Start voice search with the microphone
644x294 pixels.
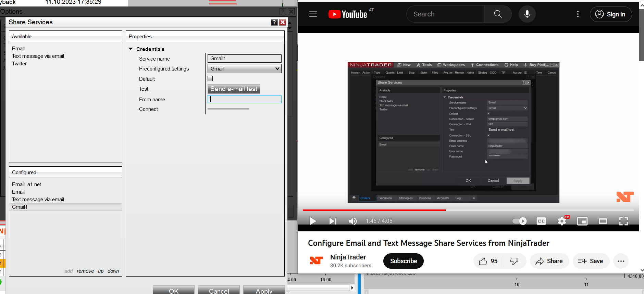point(527,14)
